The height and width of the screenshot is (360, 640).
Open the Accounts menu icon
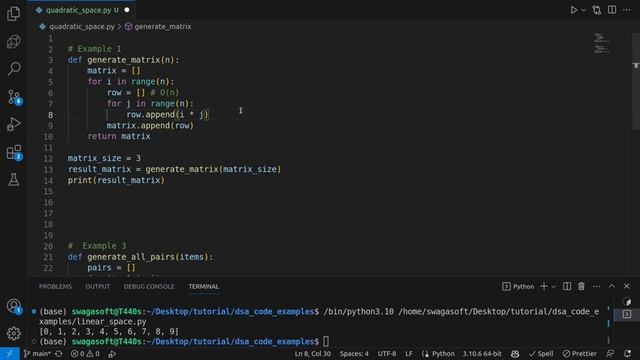tap(14, 306)
